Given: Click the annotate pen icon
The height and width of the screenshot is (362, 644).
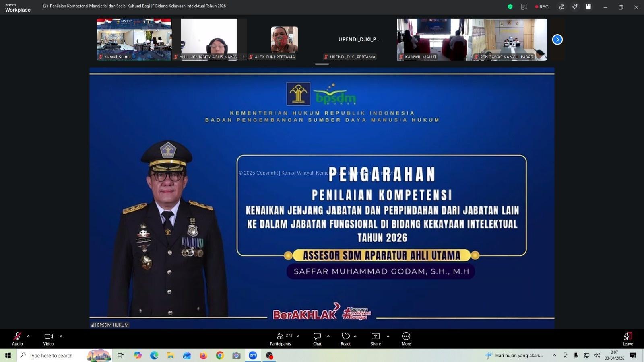Looking at the screenshot, I should point(561,7).
